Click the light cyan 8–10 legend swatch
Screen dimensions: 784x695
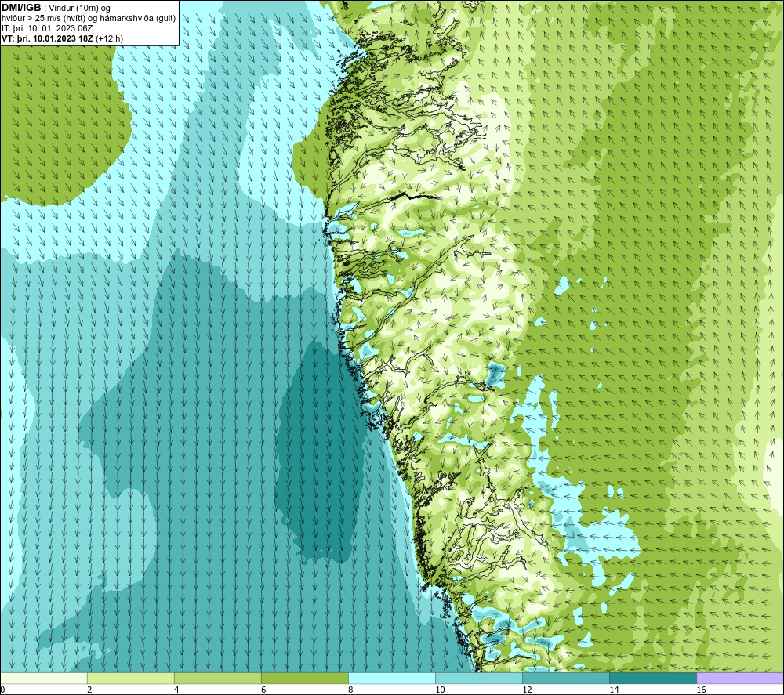point(392,679)
